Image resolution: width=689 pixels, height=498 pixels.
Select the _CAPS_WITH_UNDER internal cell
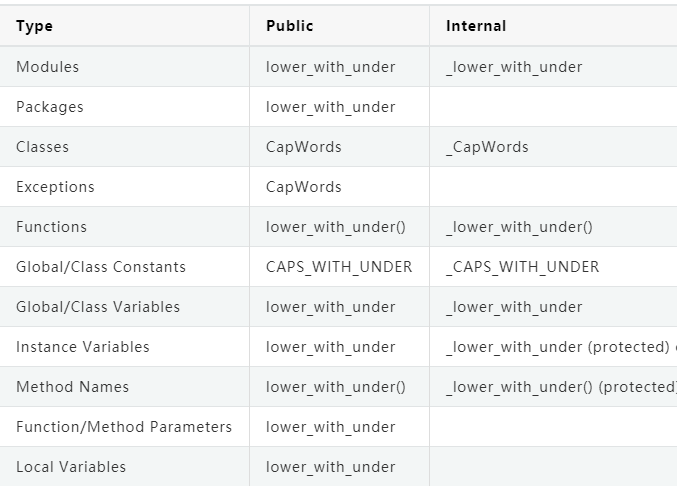click(x=523, y=267)
